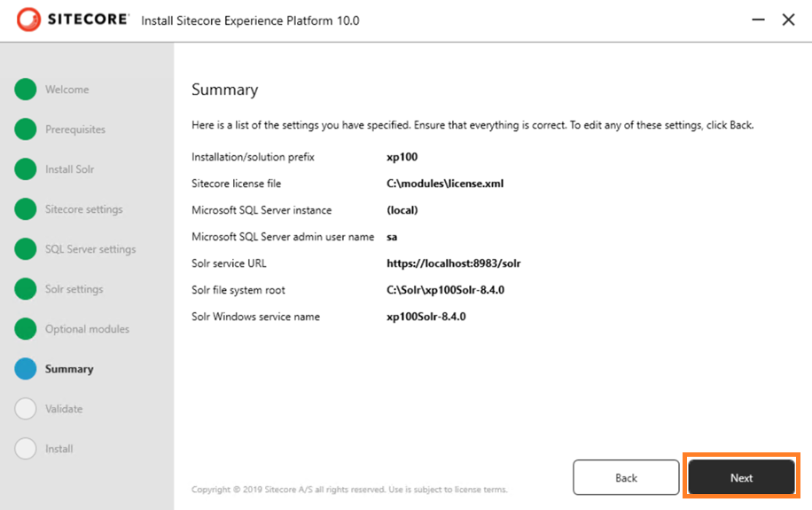Click the Solr service URL value
The height and width of the screenshot is (510, 812).
tap(454, 263)
